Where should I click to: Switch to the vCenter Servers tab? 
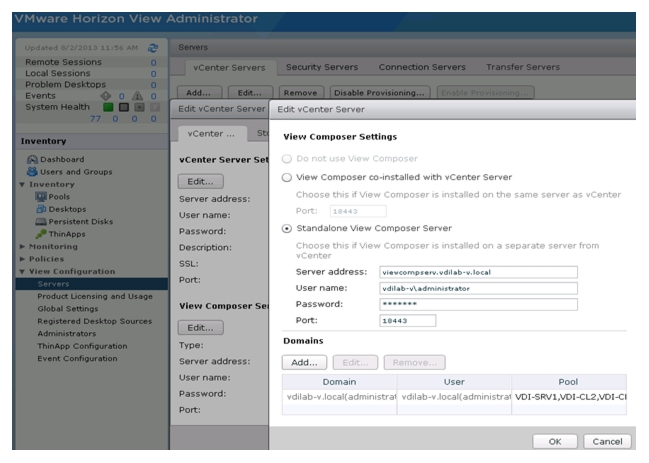click(x=229, y=67)
